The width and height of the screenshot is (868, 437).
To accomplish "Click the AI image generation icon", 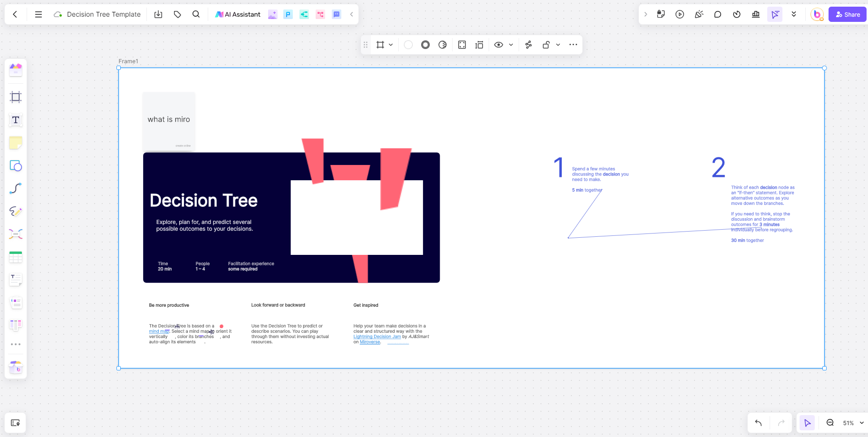I will click(x=272, y=14).
